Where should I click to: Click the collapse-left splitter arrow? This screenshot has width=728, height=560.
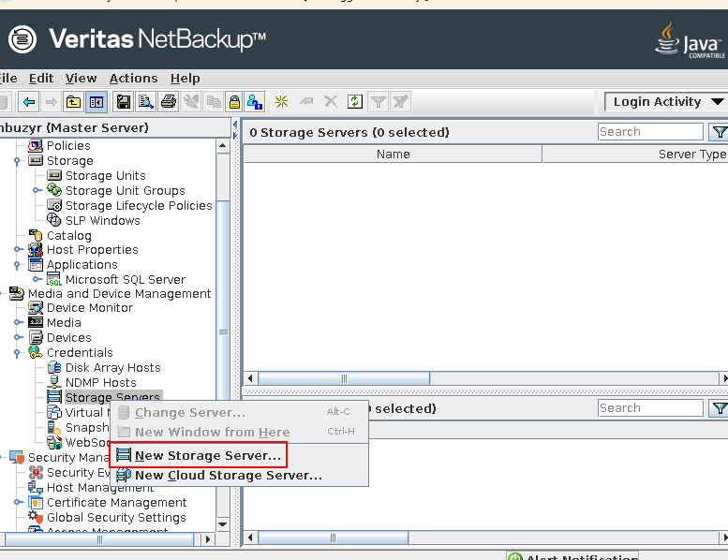235,125
